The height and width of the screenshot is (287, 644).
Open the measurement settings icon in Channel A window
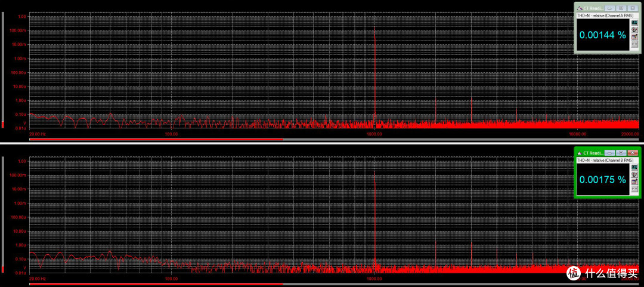coord(634,30)
